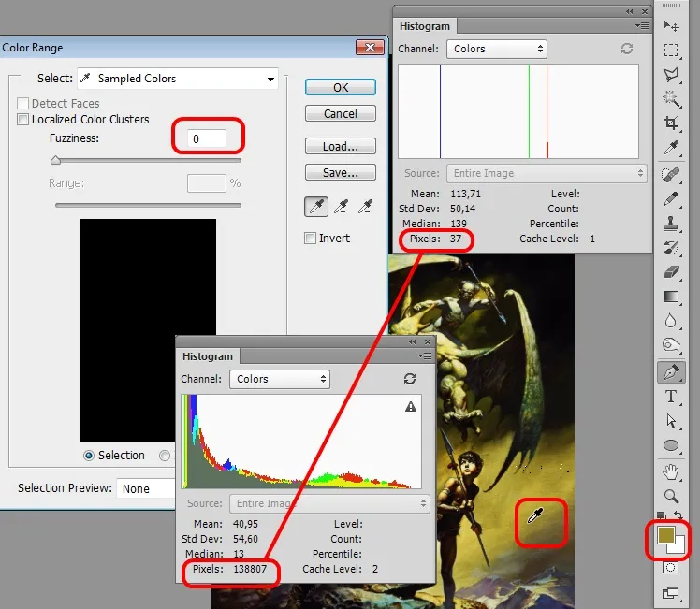
Task: Click the Range percentage field
Action: [206, 183]
